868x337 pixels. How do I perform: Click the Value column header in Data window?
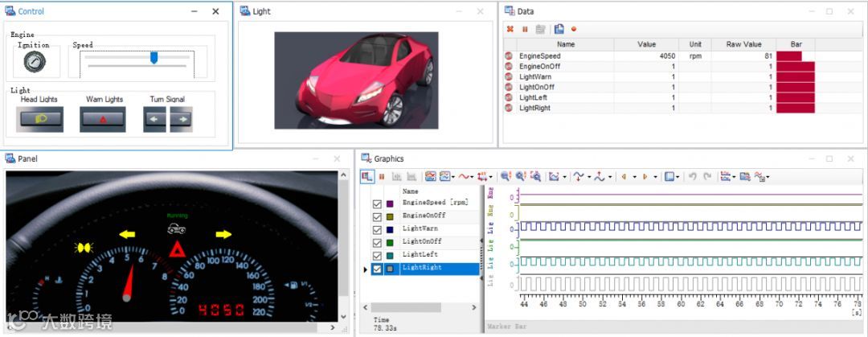[646, 44]
